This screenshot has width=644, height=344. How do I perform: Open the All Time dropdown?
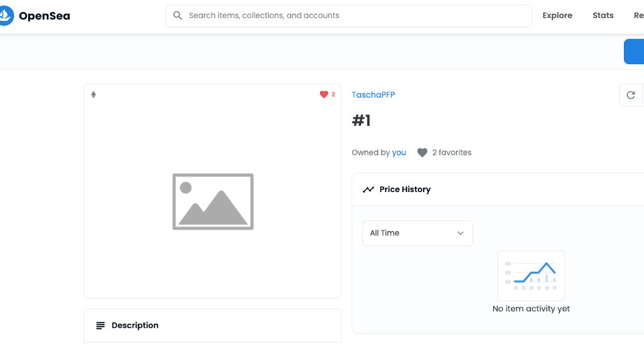(x=417, y=233)
